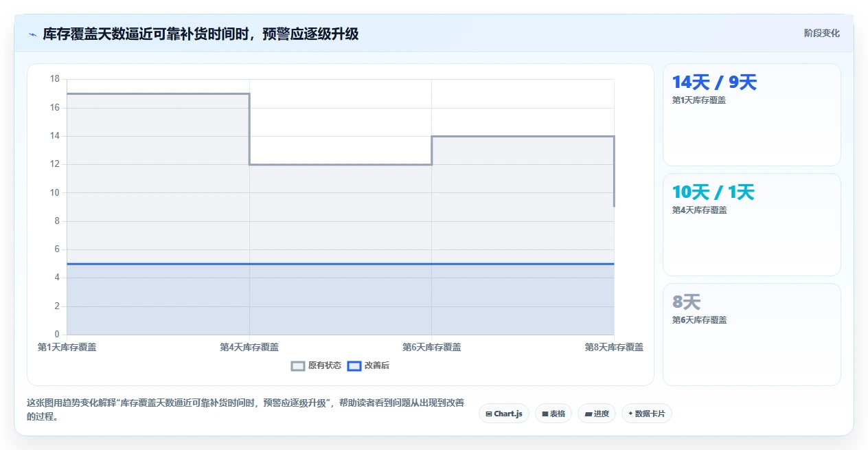Click the gray 原有状态 step line at 17

[158, 93]
